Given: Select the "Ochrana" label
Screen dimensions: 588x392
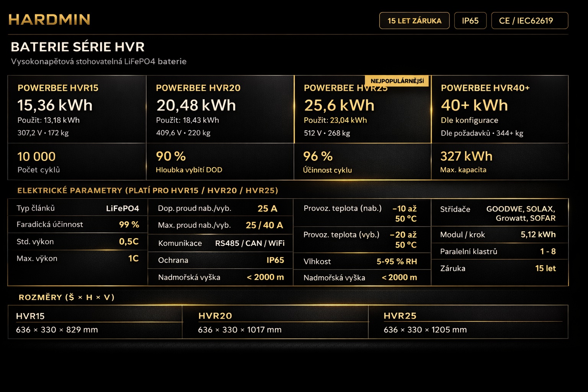Looking at the screenshot, I should (173, 260).
